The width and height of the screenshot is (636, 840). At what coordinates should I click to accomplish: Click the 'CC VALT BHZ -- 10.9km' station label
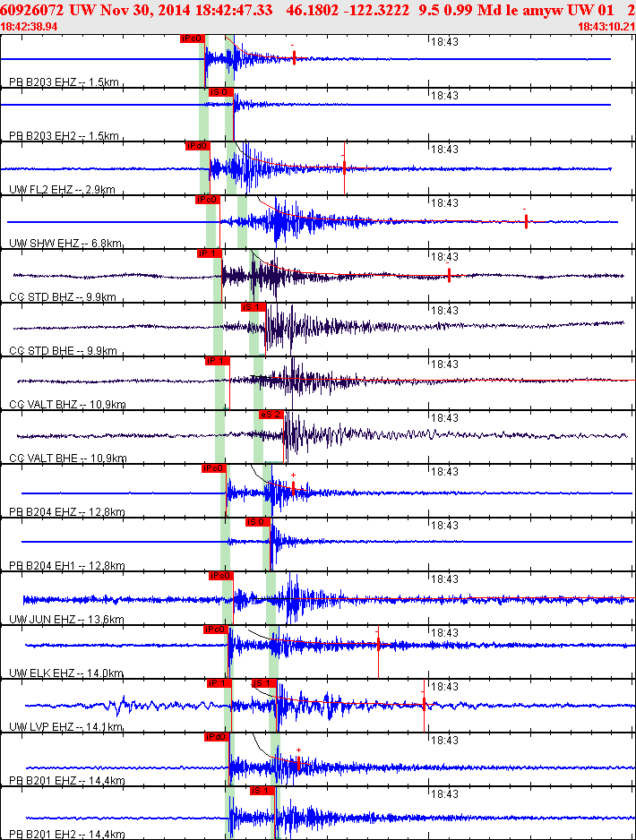pos(67,405)
